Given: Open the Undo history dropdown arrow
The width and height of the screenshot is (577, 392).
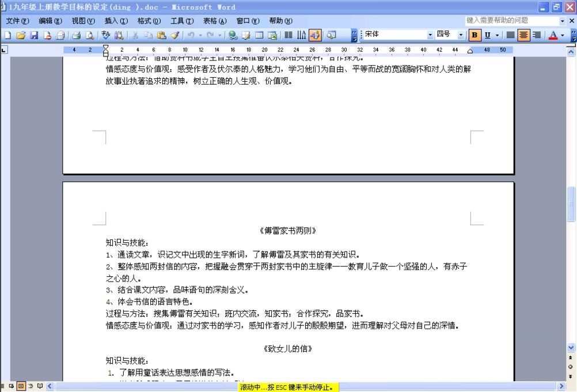Looking at the screenshot, I should (200, 35).
